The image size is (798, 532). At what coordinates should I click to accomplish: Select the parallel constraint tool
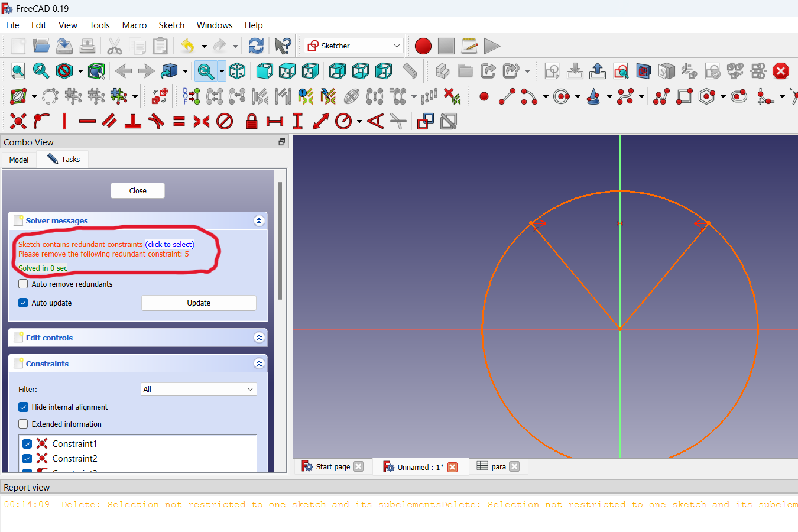coord(110,121)
